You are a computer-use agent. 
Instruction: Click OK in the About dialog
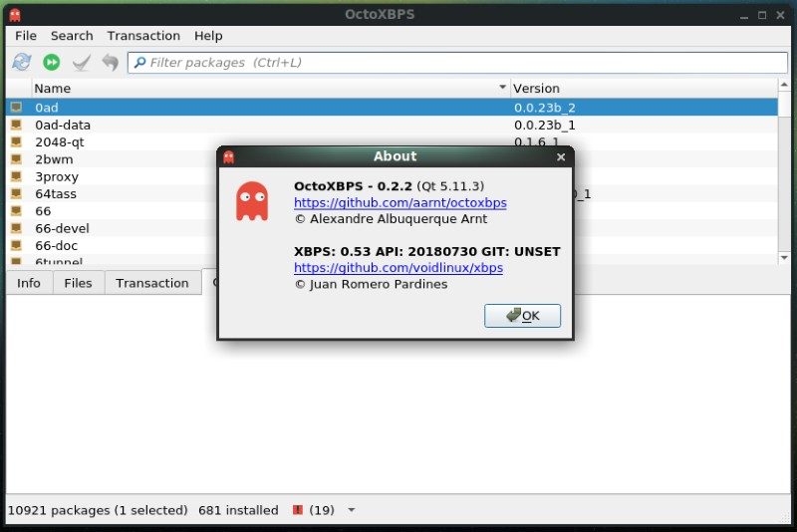click(x=522, y=316)
